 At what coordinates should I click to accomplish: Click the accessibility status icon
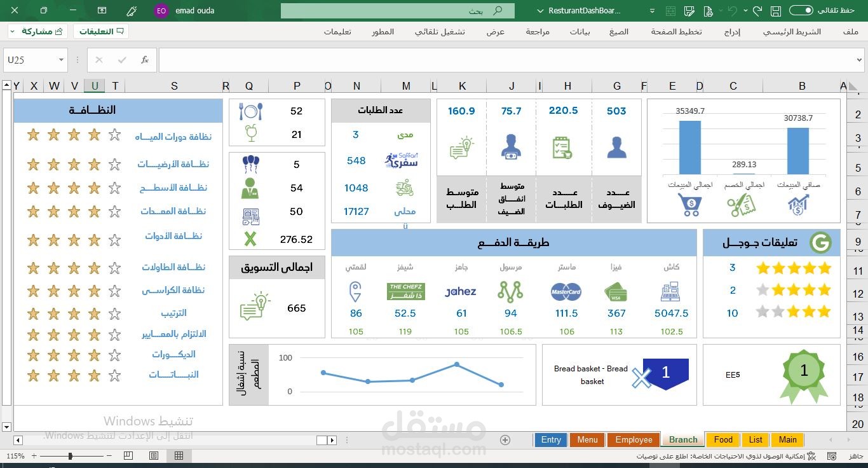pyautogui.click(x=810, y=457)
